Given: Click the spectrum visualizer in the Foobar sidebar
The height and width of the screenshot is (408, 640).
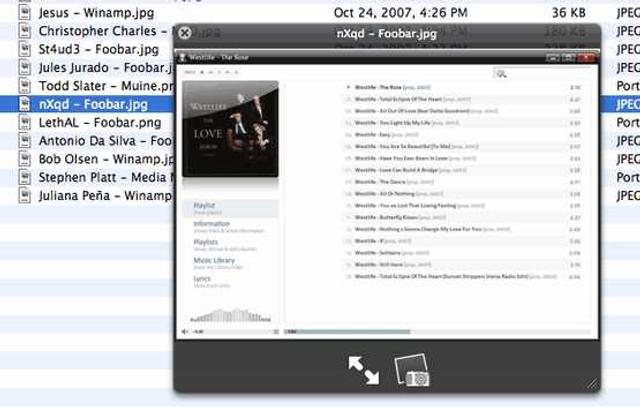Looking at the screenshot, I should tap(231, 315).
